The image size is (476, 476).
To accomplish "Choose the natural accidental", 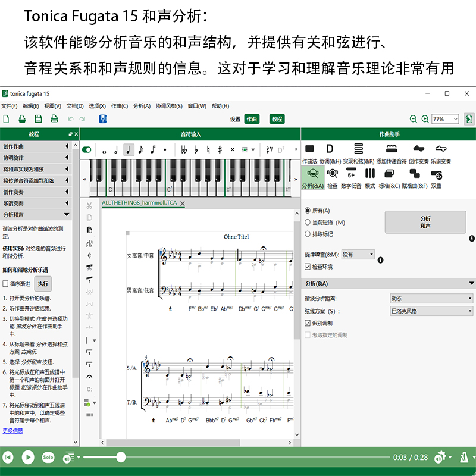I will pos(208,150).
